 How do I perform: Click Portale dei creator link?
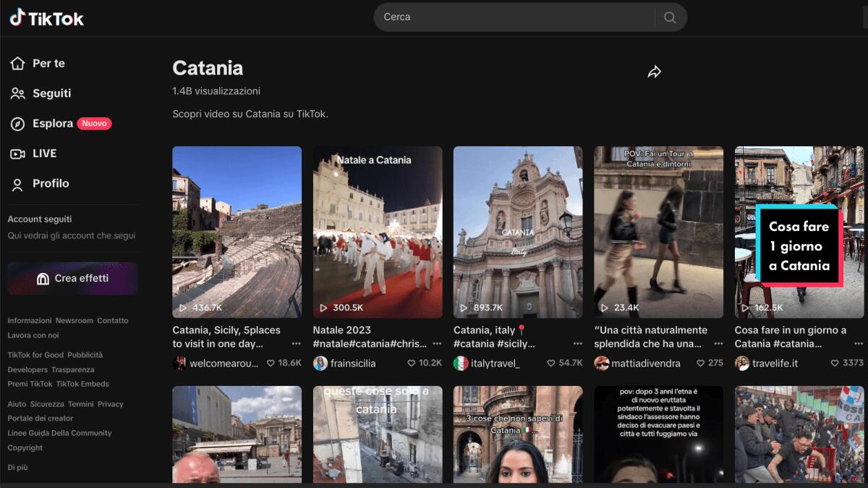tap(41, 418)
